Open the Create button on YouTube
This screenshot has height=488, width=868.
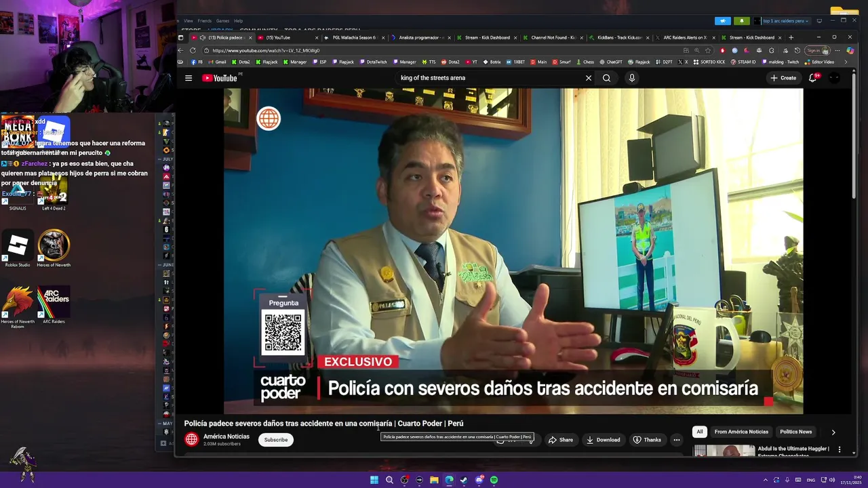point(784,78)
